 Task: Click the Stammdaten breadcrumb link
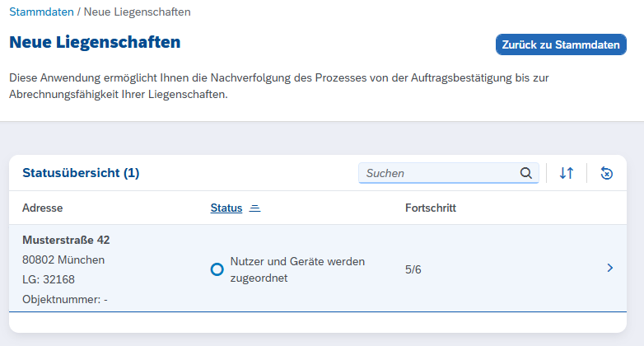(x=40, y=12)
